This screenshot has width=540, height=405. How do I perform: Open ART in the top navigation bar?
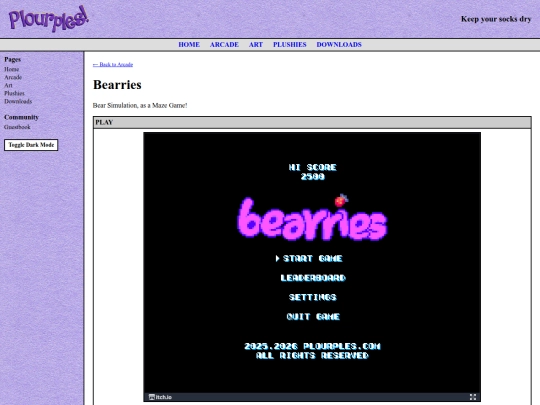(256, 44)
